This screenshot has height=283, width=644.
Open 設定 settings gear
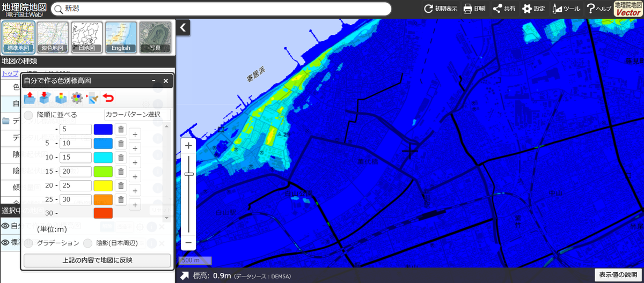pos(533,9)
